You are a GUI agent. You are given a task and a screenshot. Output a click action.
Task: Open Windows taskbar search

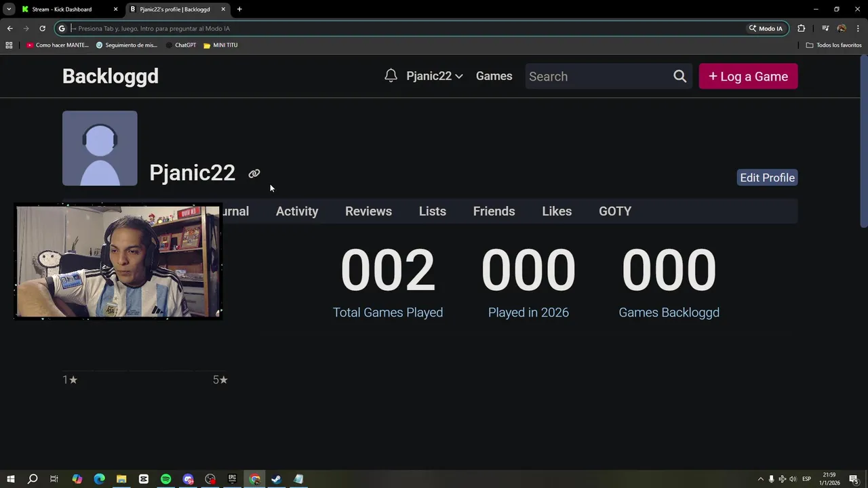pyautogui.click(x=33, y=479)
